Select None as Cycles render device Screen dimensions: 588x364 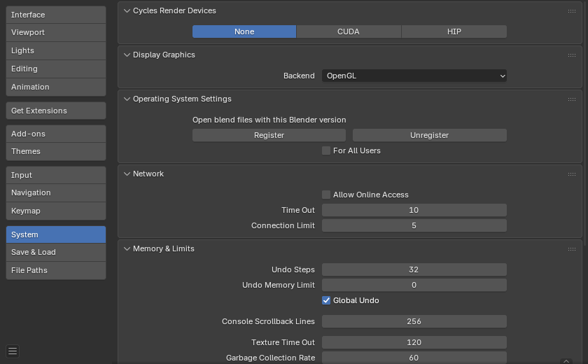[x=244, y=31]
